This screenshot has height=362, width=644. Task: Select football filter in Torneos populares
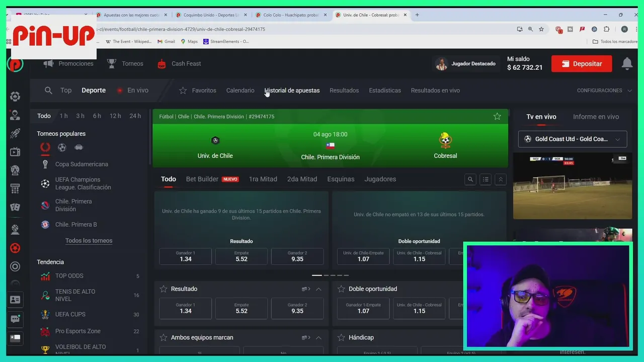(62, 147)
